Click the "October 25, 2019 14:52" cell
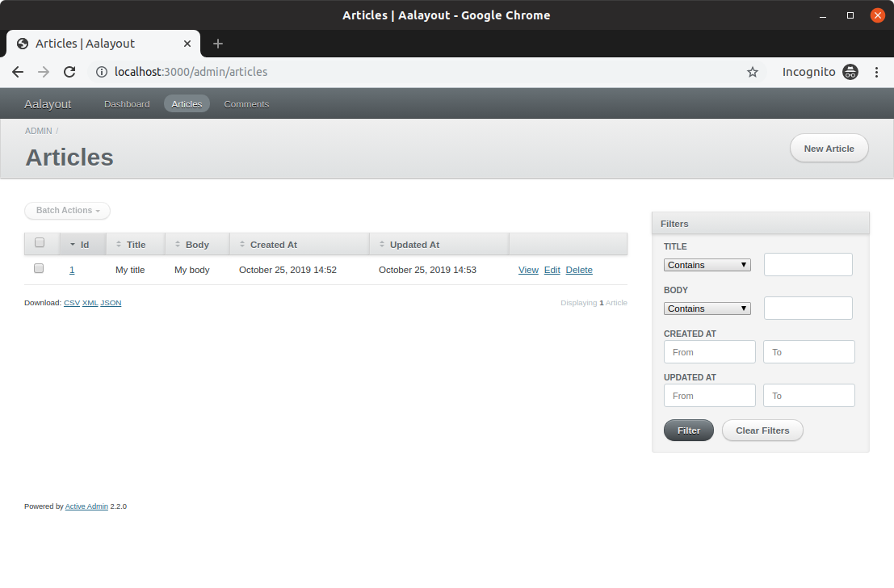Image resolution: width=894 pixels, height=588 pixels. (x=288, y=270)
